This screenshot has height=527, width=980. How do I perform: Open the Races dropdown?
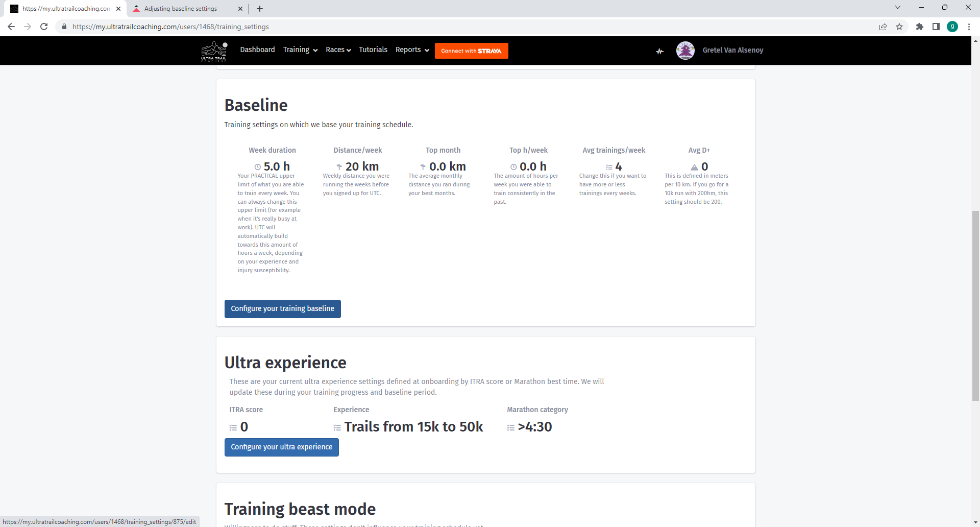[x=337, y=50]
